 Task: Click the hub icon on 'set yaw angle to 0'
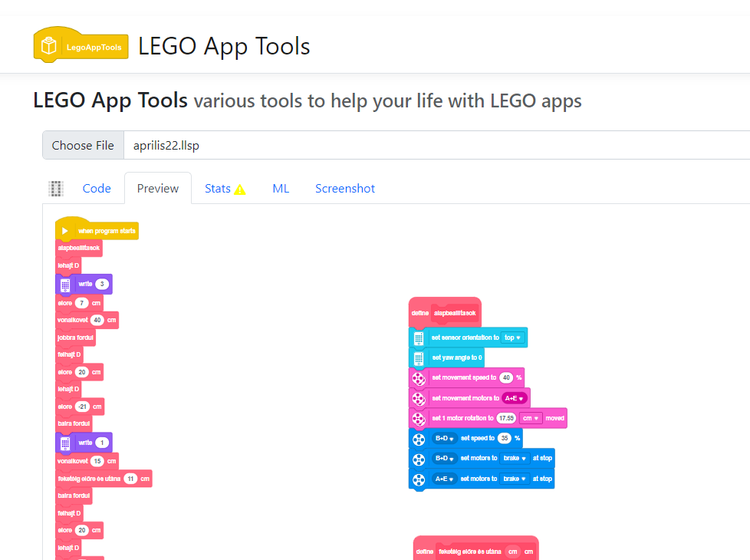[417, 357]
